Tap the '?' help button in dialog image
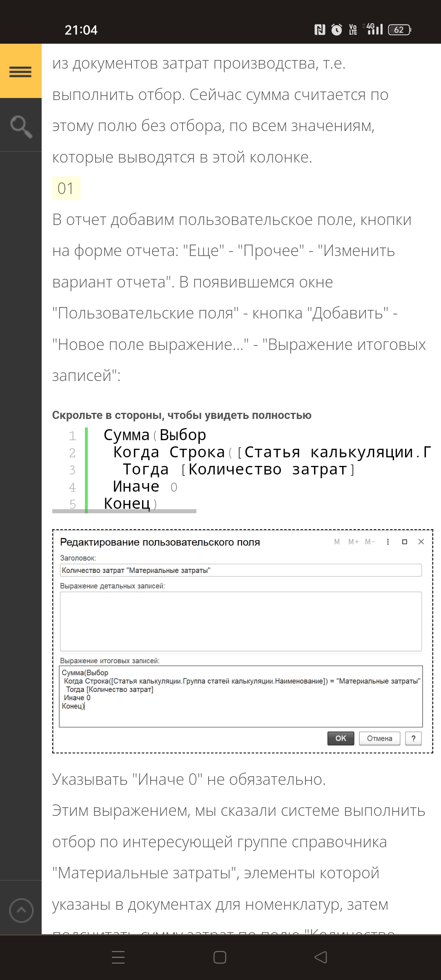Screen dimensions: 441x980 pyautogui.click(x=413, y=738)
